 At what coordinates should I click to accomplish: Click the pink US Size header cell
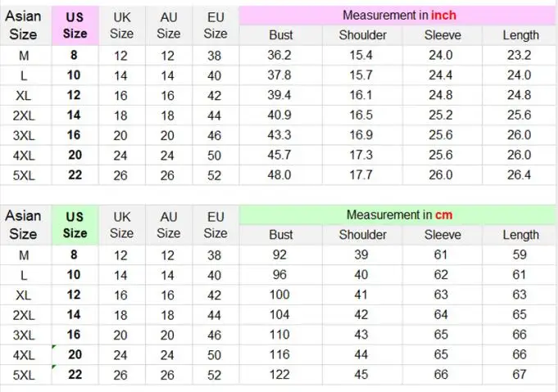click(x=75, y=25)
